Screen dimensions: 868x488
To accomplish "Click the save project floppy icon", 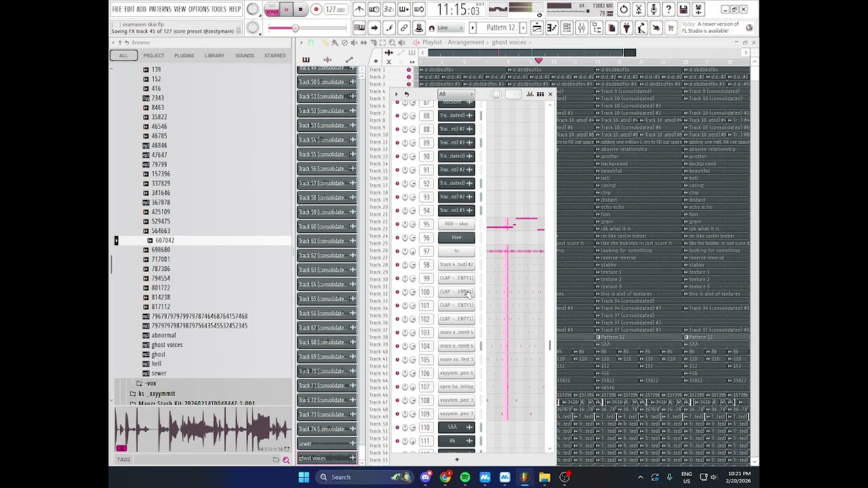I will point(684,9).
